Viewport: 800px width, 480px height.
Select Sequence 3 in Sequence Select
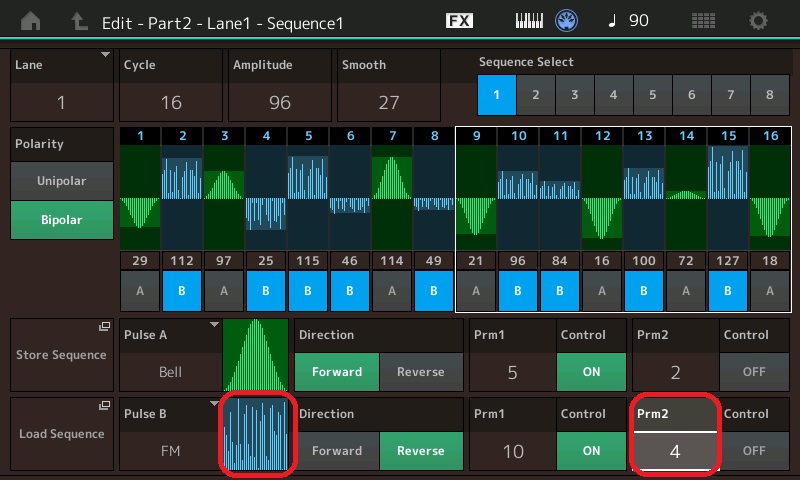(x=575, y=95)
